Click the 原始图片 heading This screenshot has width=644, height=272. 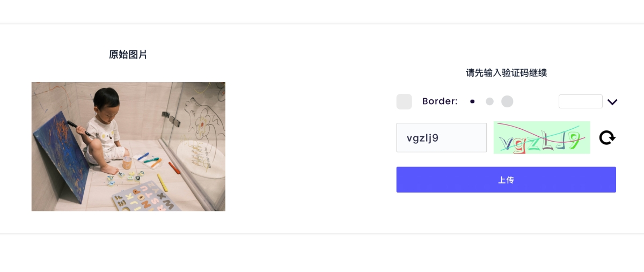tap(128, 55)
